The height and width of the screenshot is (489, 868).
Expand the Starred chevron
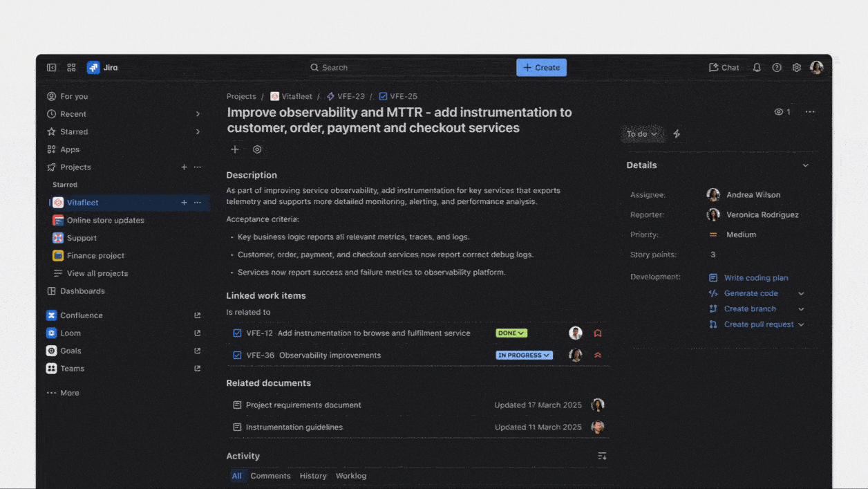198,131
